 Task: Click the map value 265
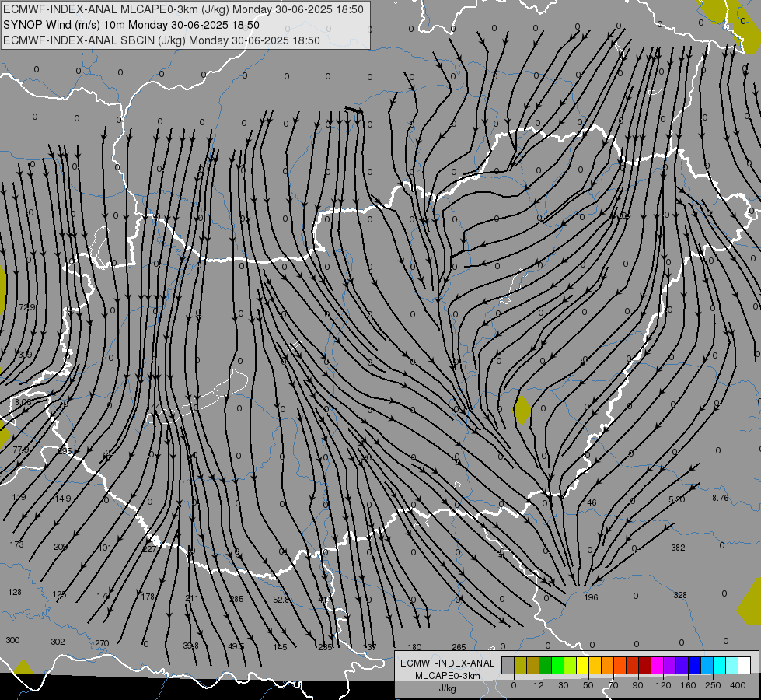459,647
